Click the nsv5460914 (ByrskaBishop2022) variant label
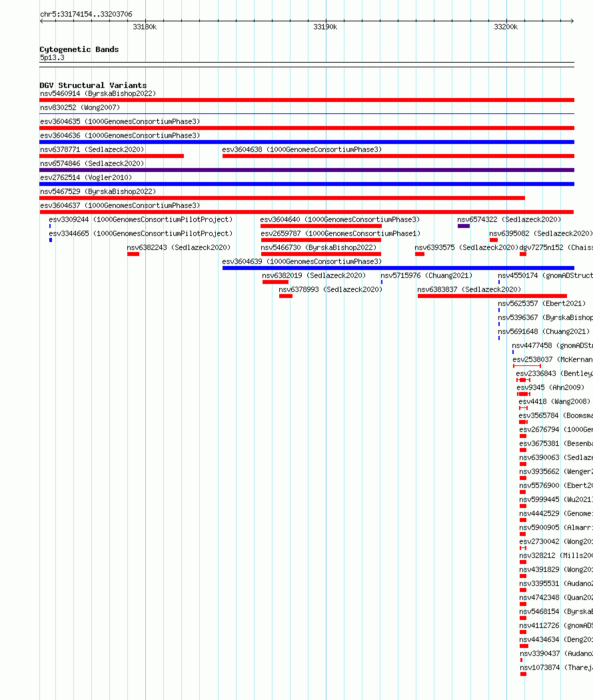This screenshot has height=700, width=593. click(x=98, y=93)
